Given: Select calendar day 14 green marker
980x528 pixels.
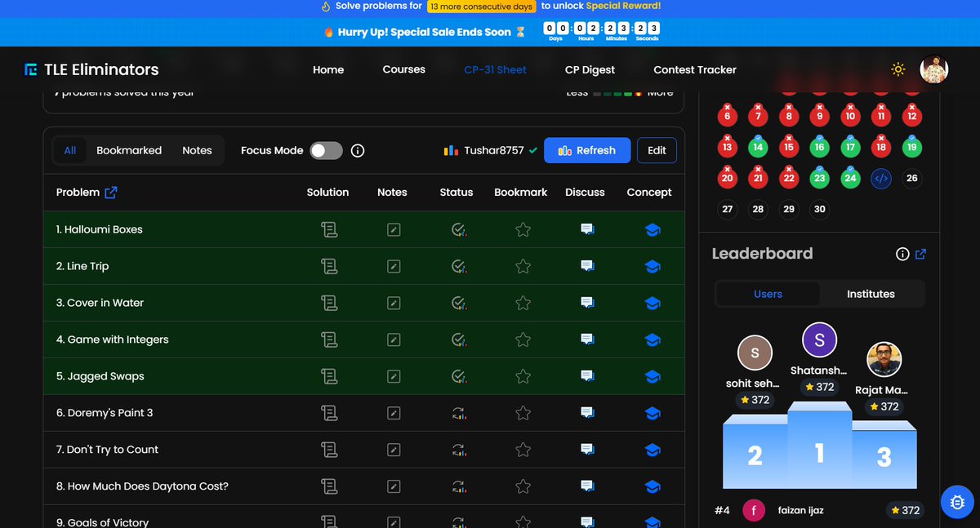Looking at the screenshot, I should tap(758, 147).
